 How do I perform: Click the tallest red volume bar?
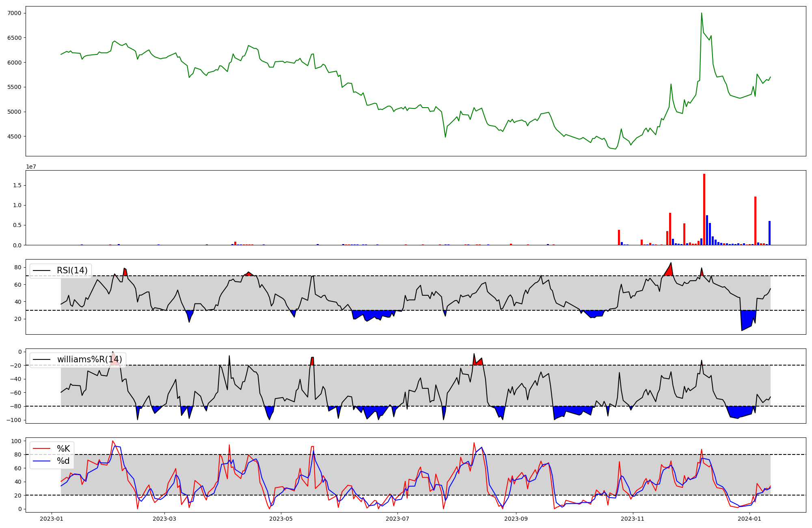pos(704,209)
